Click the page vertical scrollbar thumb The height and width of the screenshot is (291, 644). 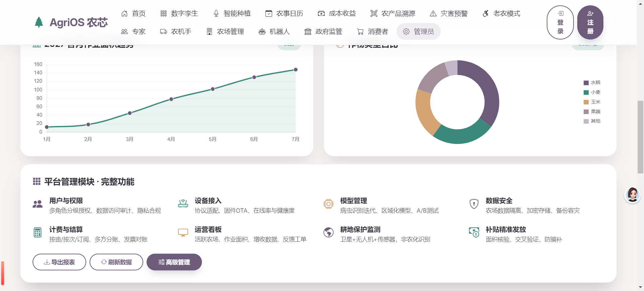click(640, 137)
